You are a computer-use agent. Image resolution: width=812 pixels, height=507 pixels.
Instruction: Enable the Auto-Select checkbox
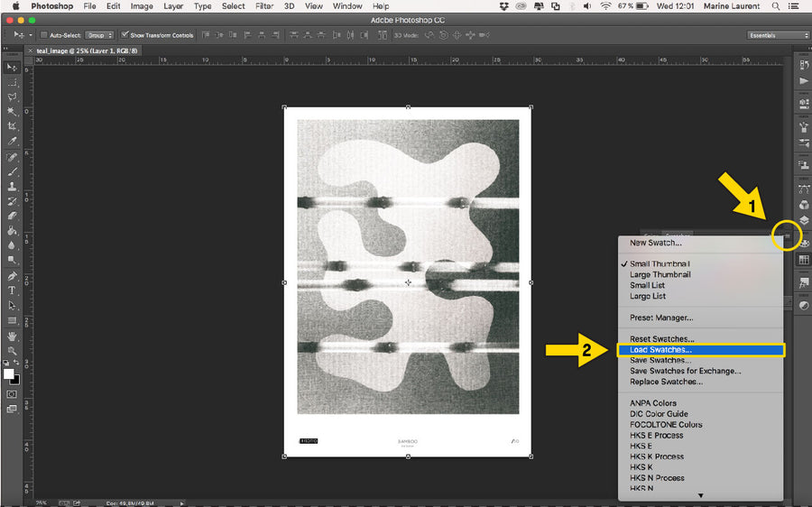44,35
